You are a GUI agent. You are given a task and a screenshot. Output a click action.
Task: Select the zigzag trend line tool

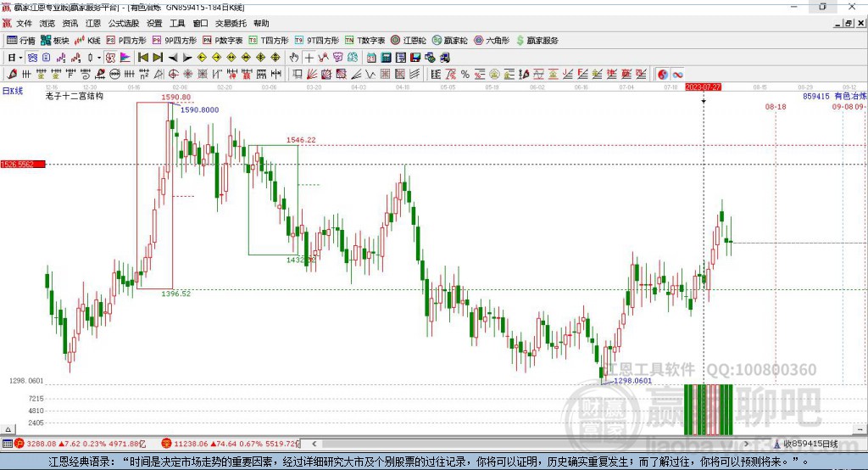(x=370, y=75)
